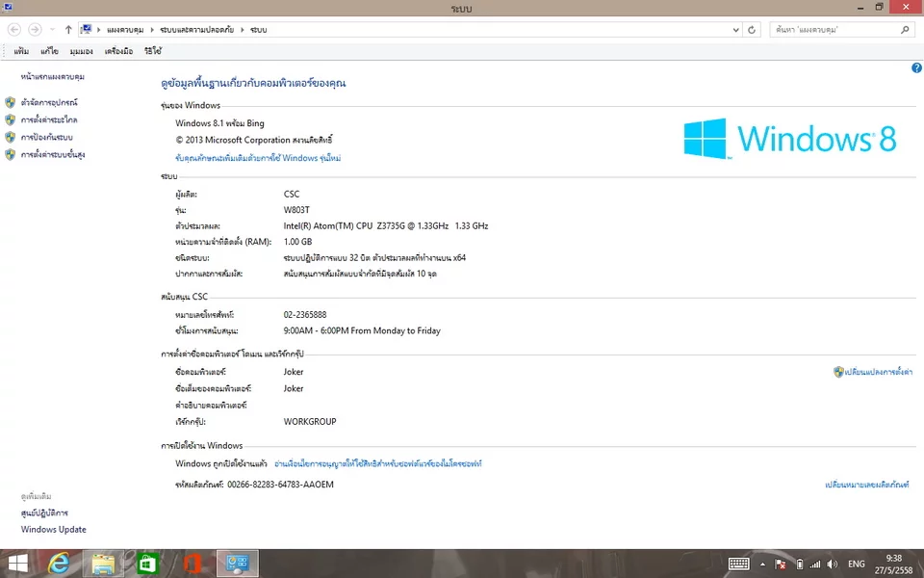Refresh the page with the refresh icon
The width and height of the screenshot is (924, 578).
(752, 30)
